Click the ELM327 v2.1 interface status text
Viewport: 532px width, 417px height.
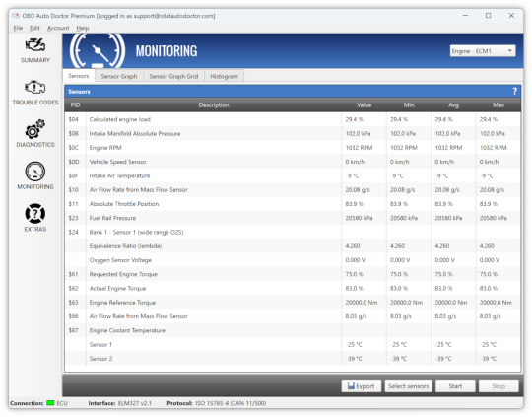(135, 403)
